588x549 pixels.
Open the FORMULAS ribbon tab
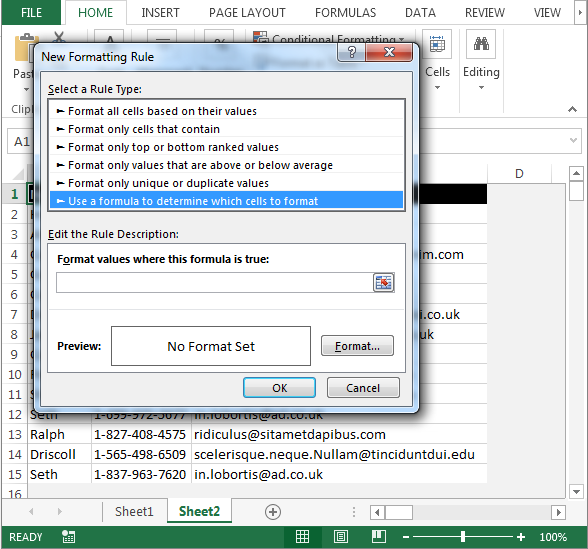tap(345, 13)
